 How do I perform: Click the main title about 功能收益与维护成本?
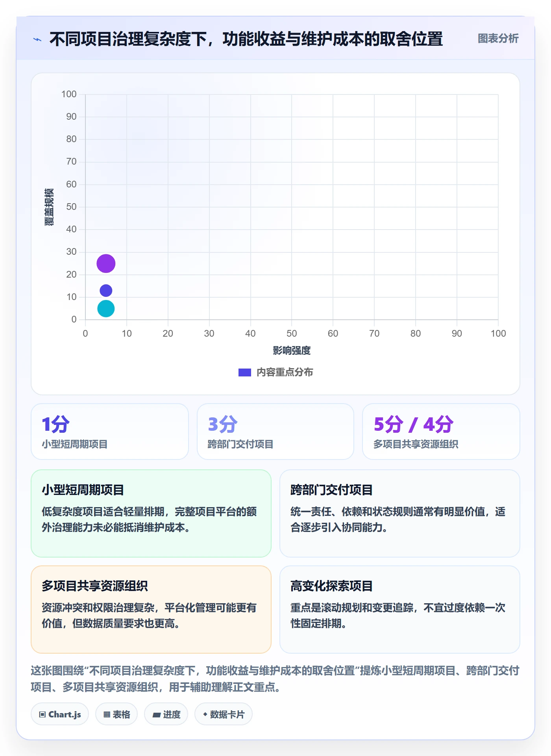tap(246, 39)
